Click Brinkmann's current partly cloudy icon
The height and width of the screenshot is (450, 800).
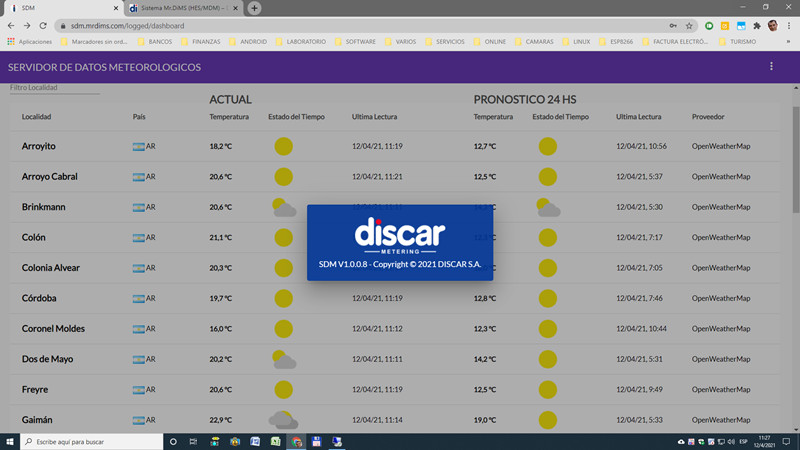click(x=284, y=207)
